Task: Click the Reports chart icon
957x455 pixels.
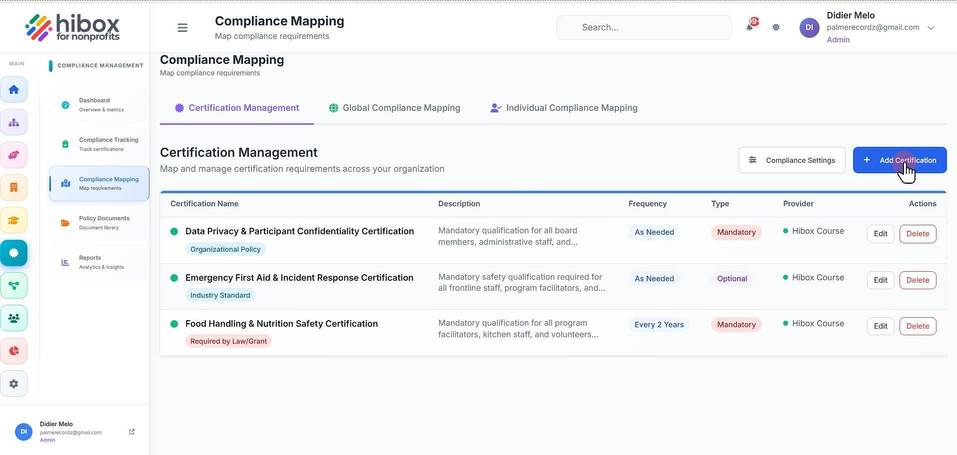Action: click(x=65, y=262)
